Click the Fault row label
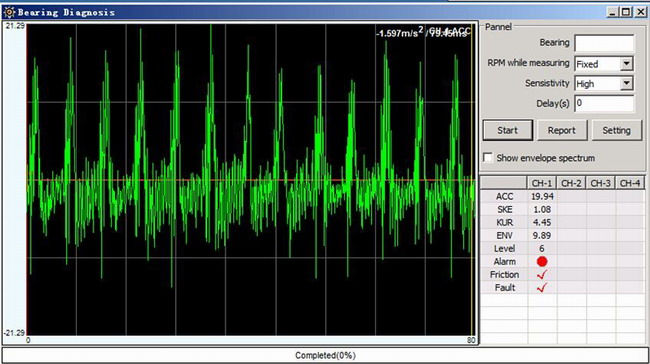This screenshot has width=650, height=364. (504, 287)
